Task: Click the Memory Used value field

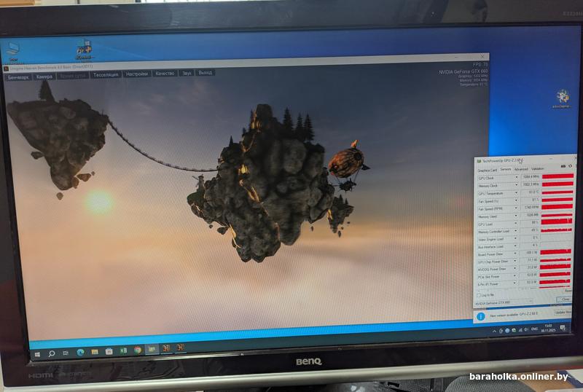Action: (530, 215)
